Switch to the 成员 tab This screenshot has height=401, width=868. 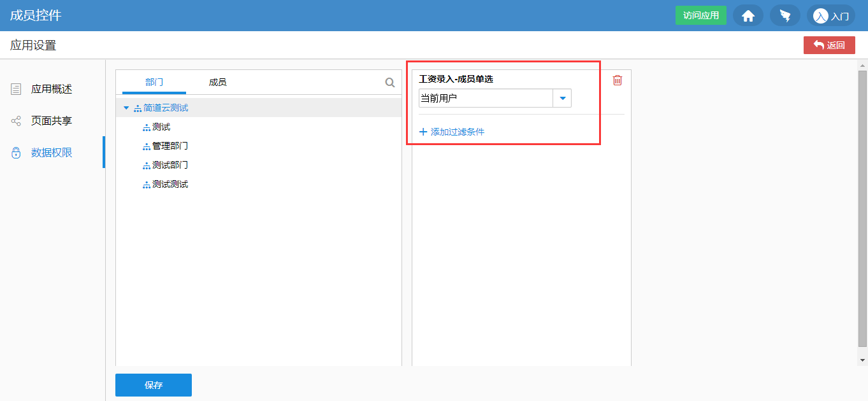pos(217,82)
